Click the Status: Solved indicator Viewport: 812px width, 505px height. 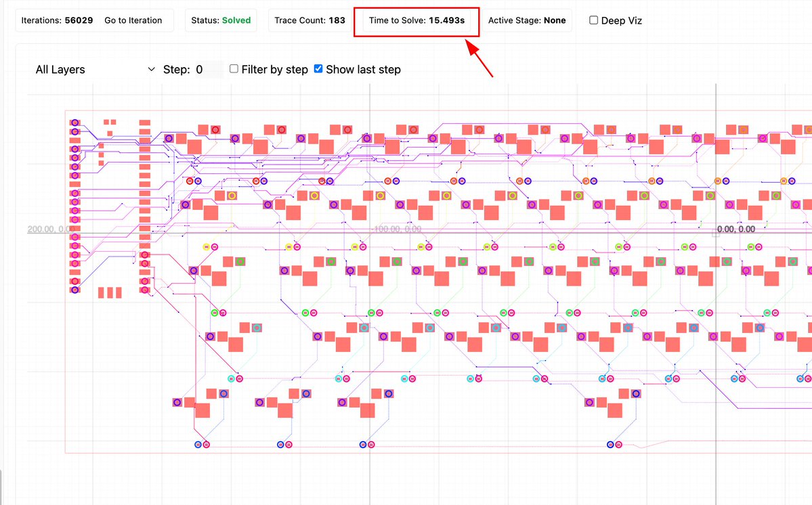click(221, 21)
